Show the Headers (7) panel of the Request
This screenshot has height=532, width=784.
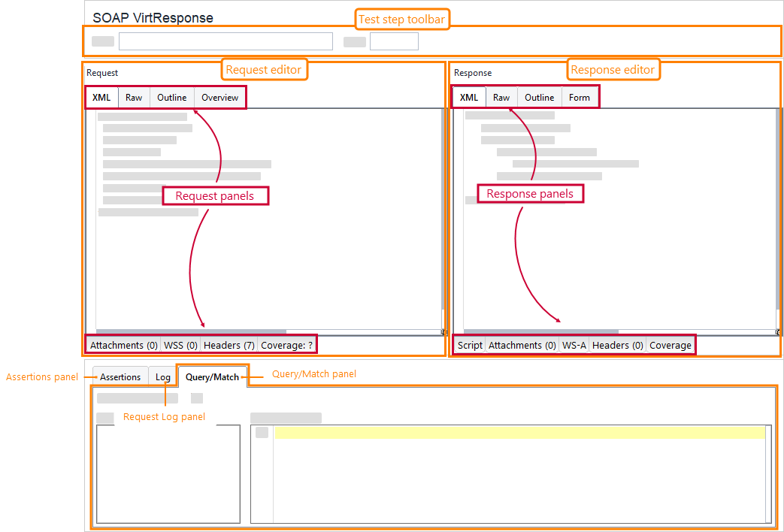point(229,344)
